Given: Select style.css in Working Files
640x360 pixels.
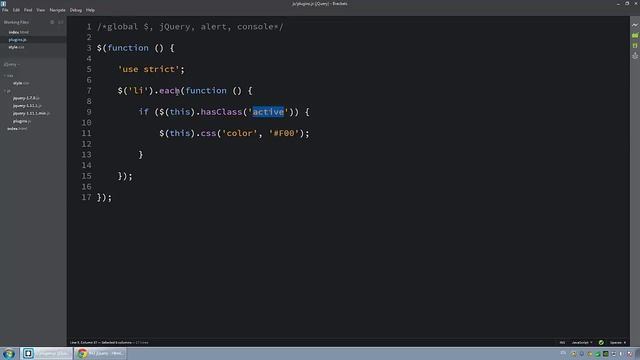Looking at the screenshot, I should point(16,47).
